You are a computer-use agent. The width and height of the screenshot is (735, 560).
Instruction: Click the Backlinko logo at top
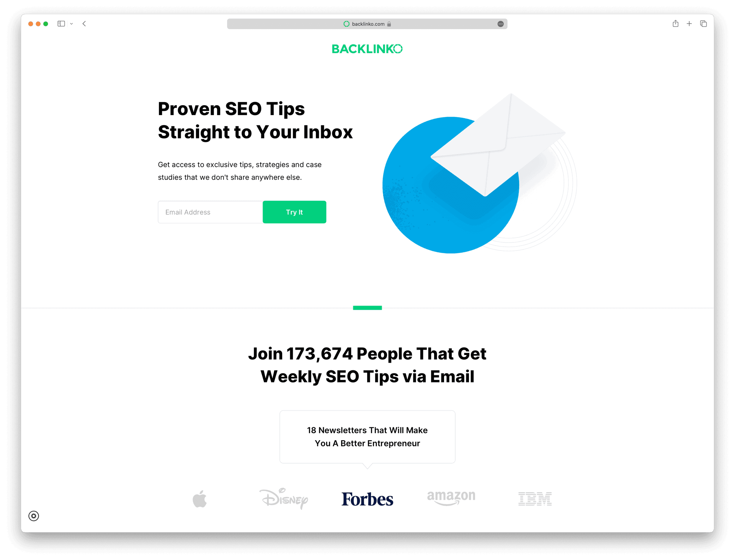tap(367, 49)
